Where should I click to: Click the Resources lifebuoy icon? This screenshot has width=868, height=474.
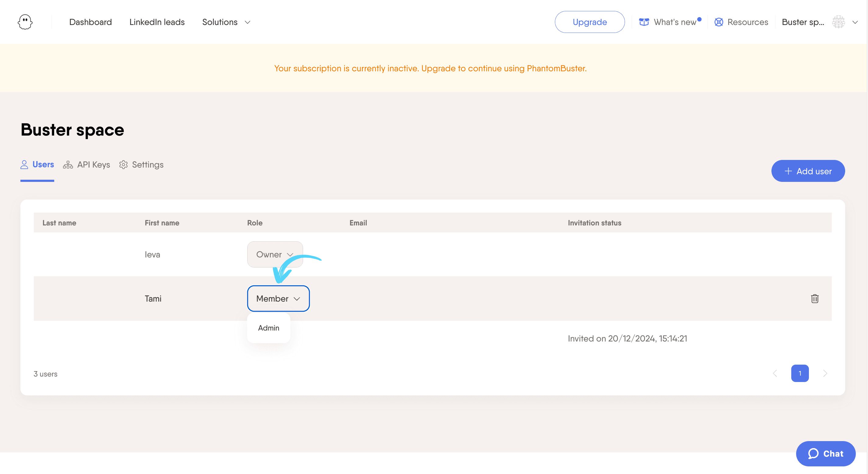718,22
